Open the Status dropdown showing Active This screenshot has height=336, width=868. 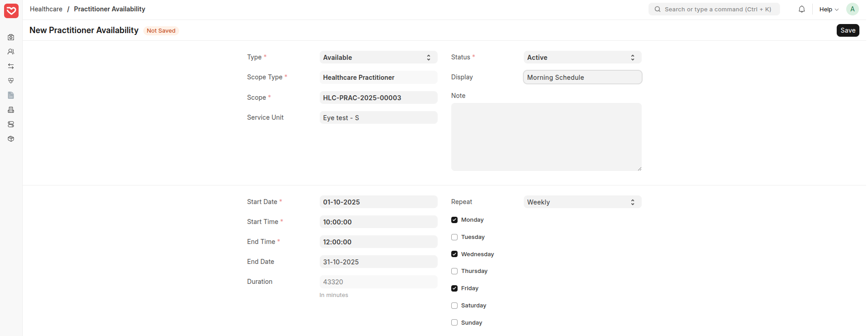pos(582,58)
